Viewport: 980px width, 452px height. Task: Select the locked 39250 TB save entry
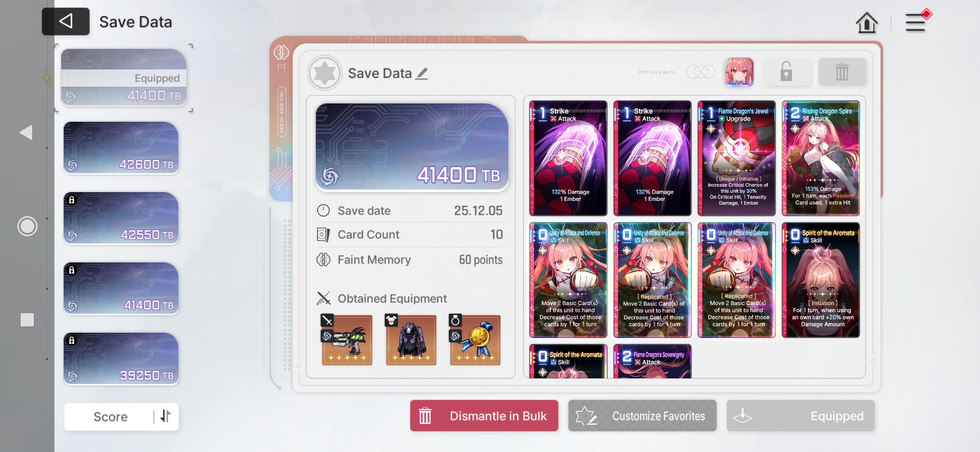pyautogui.click(x=121, y=359)
